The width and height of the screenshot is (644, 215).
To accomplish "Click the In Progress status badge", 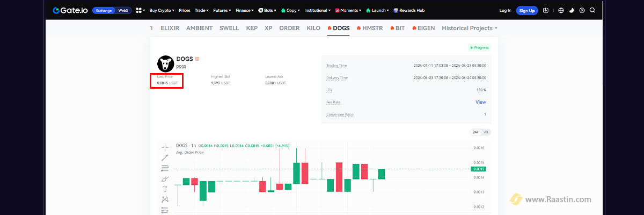I will tap(479, 47).
